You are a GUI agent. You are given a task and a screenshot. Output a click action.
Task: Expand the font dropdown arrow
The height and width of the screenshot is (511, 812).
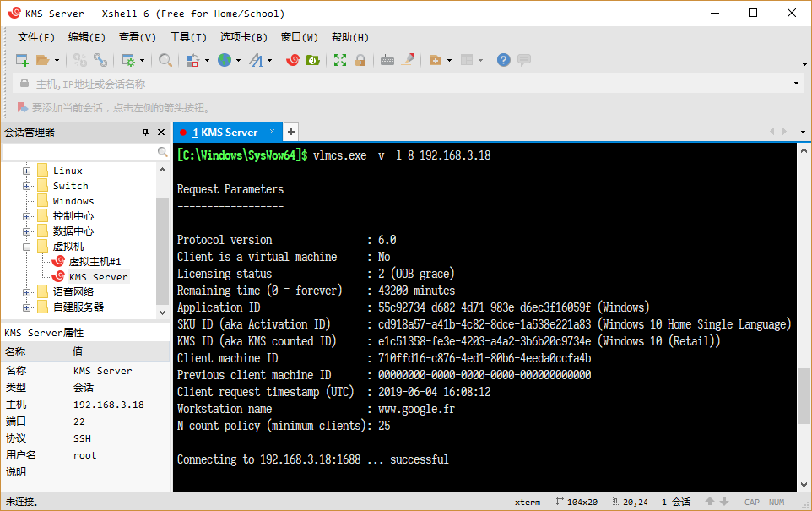coord(270,61)
